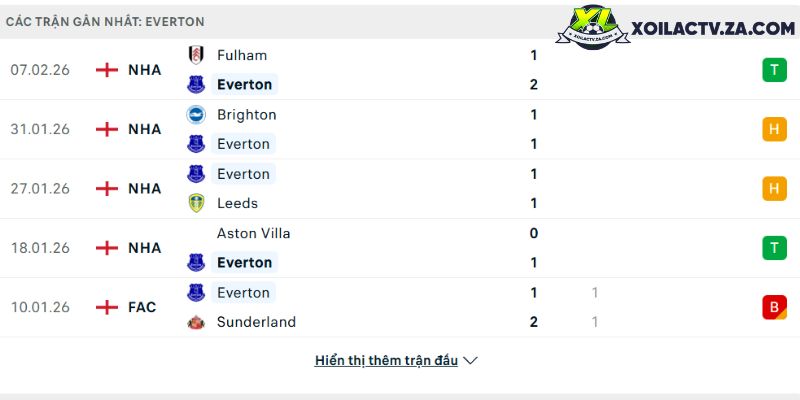
Task: Click the Fulham club crest icon
Action: (x=196, y=55)
